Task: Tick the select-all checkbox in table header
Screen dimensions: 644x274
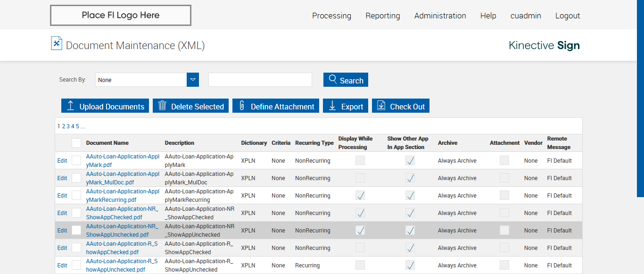Action: pos(76,143)
